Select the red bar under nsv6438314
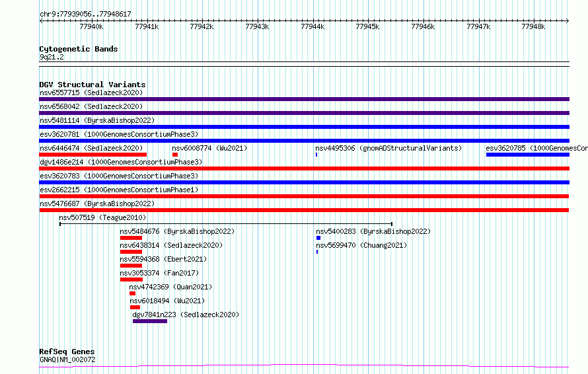Viewport: 588px width, 374px height. [131, 252]
